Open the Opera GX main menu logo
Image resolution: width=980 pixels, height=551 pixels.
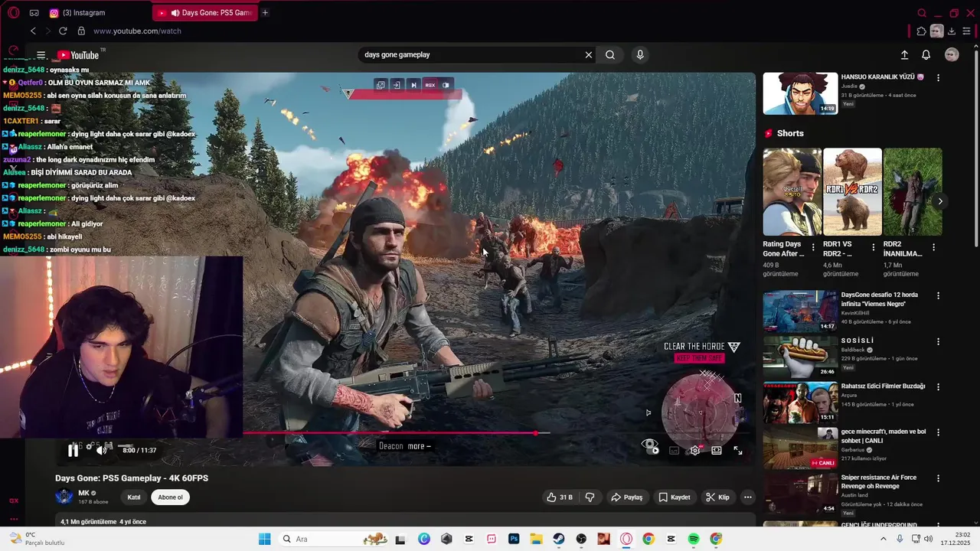click(14, 13)
